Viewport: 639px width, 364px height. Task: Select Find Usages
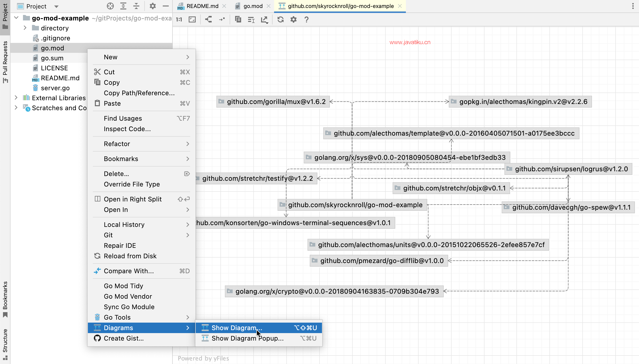pos(142,118)
